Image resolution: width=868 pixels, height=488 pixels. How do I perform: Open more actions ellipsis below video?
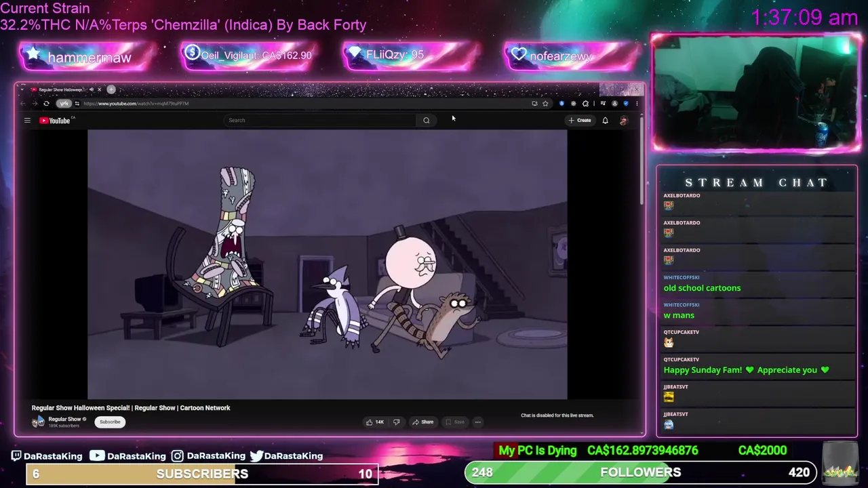click(477, 422)
